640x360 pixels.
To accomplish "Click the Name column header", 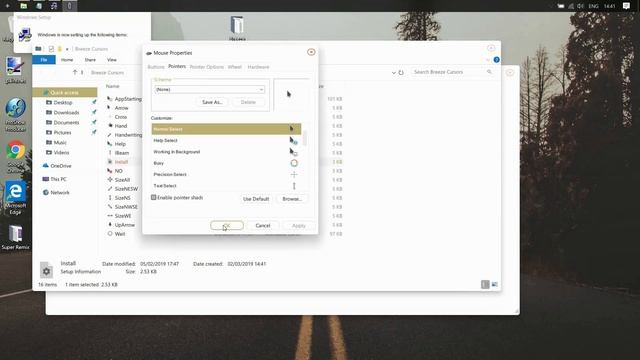I will (113, 87).
